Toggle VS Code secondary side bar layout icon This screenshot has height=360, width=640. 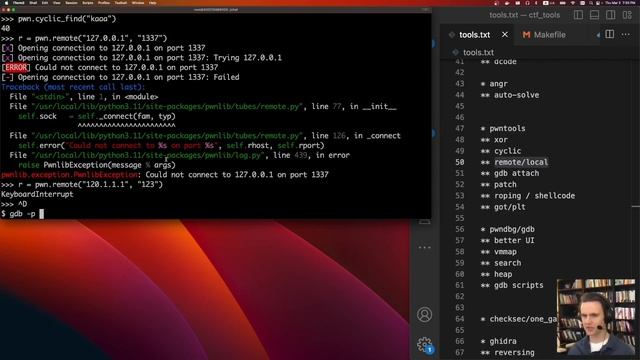pyautogui.click(x=611, y=15)
